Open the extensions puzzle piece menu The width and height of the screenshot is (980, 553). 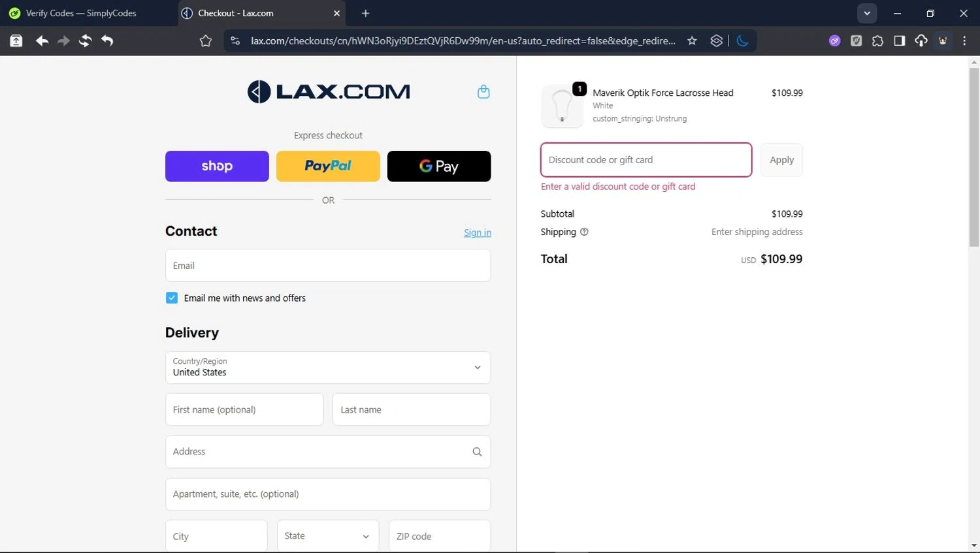[x=877, y=41]
